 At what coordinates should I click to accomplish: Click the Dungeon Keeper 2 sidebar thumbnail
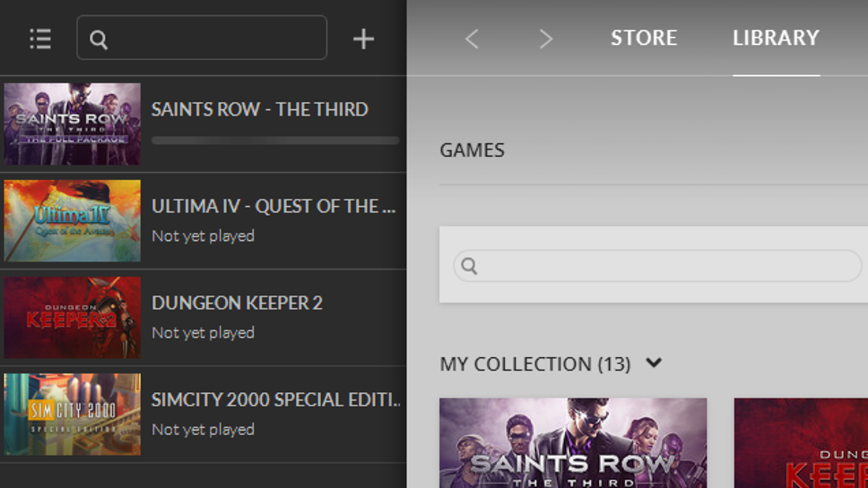coord(72,317)
